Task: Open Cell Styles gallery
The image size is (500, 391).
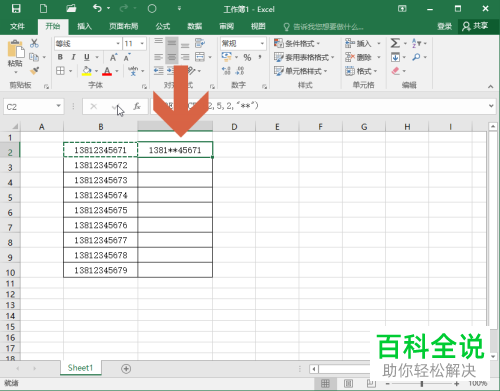Action: (300, 71)
